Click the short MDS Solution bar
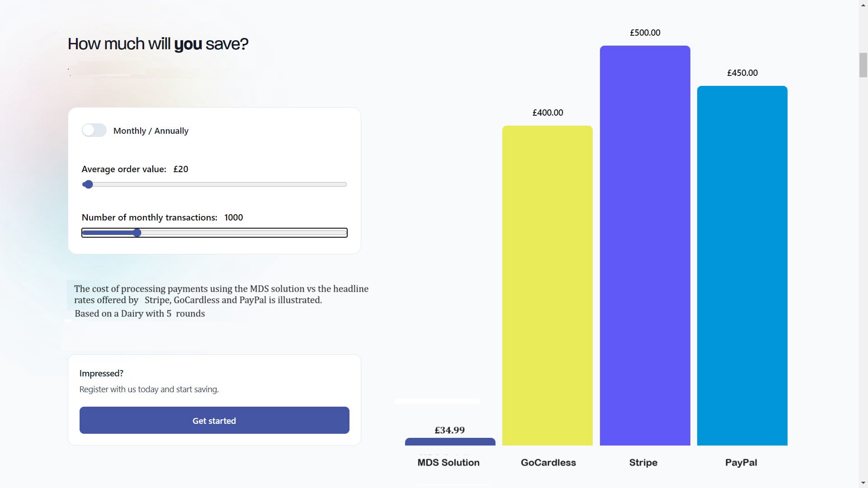 450,441
